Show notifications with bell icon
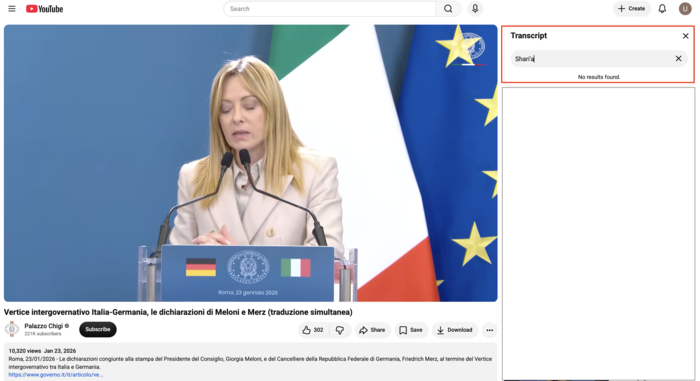 click(662, 8)
